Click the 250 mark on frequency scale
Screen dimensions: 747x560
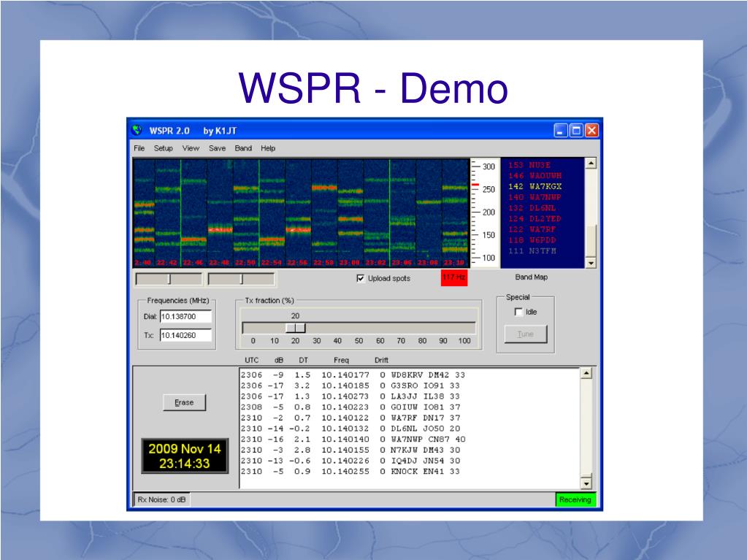[x=489, y=189]
